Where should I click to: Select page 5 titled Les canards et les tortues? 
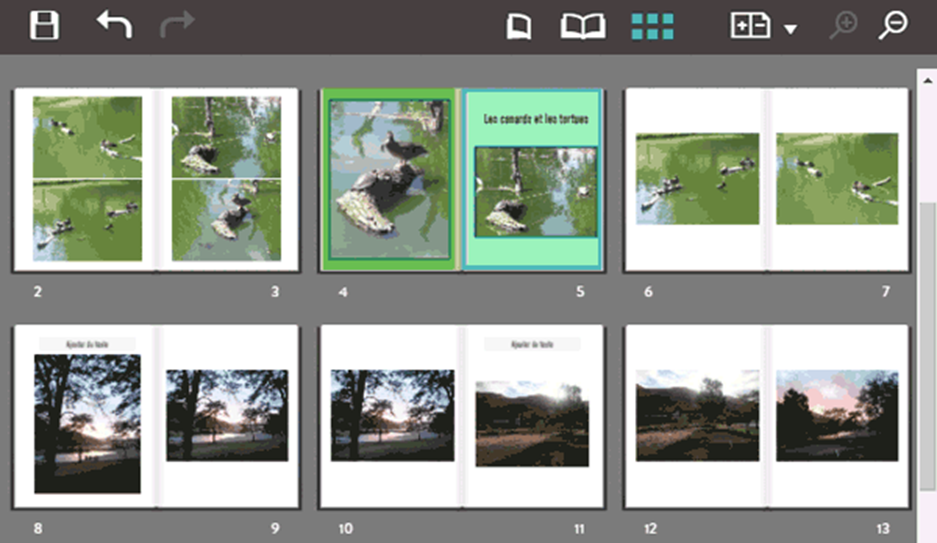click(x=534, y=180)
